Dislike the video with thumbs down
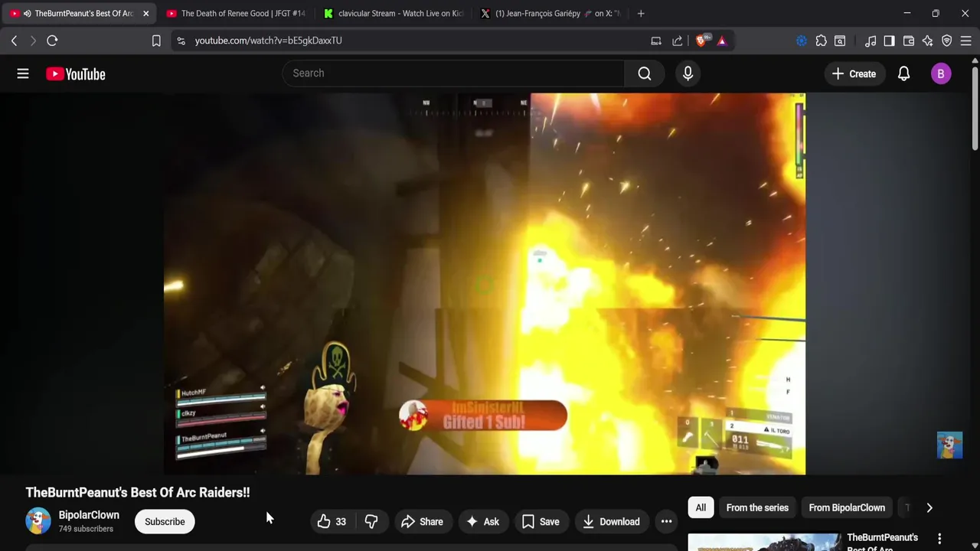The height and width of the screenshot is (551, 980). [x=371, y=522]
